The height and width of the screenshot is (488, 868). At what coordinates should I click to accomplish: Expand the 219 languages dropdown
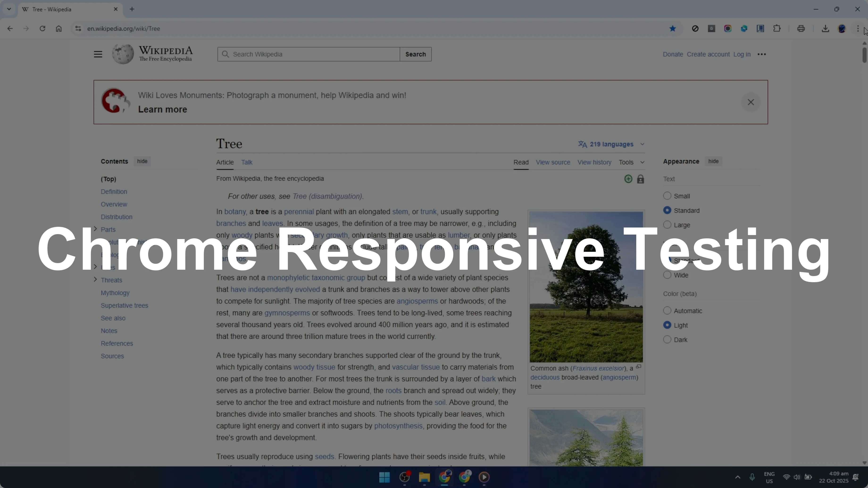611,144
